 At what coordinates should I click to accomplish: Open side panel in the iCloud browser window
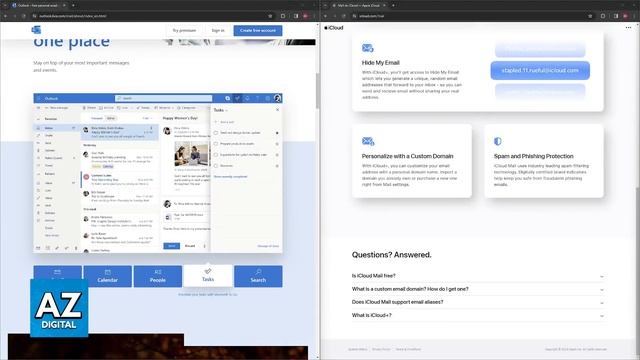click(616, 16)
